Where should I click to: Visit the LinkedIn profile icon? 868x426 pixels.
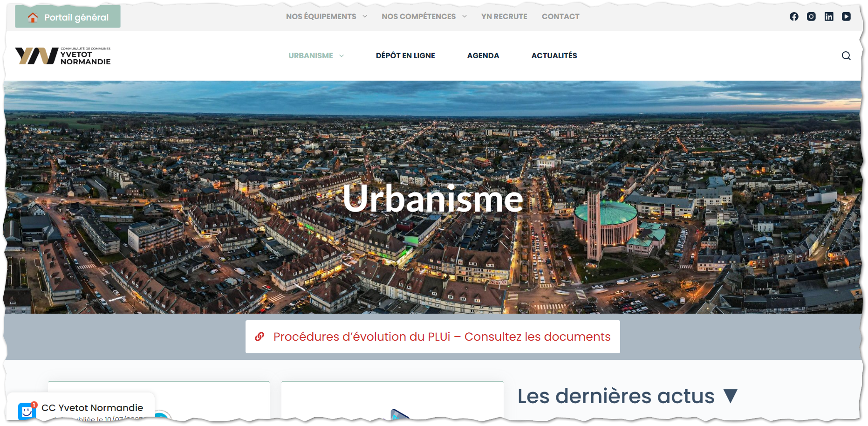pyautogui.click(x=829, y=17)
